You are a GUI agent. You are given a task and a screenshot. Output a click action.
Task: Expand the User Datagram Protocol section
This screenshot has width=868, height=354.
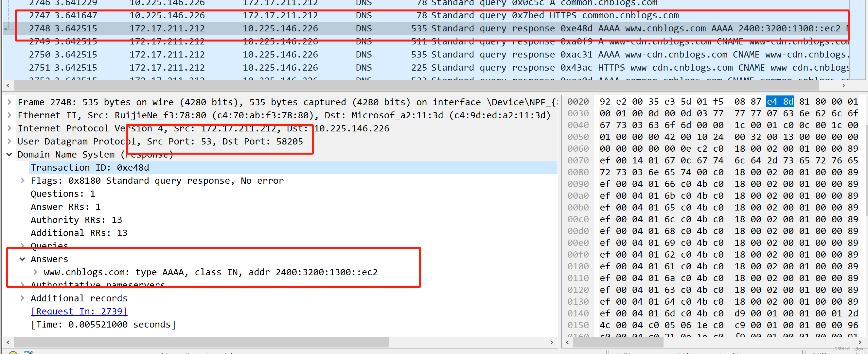pyautogui.click(x=9, y=141)
